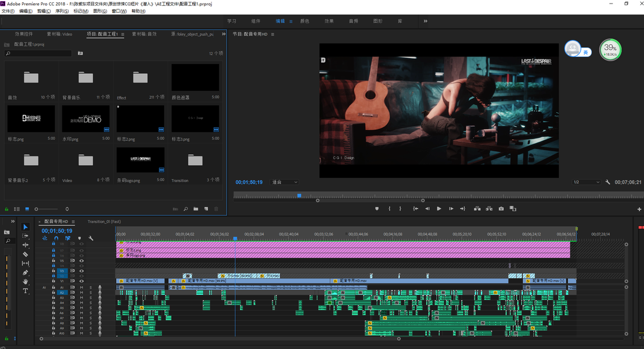This screenshot has height=349, width=644.
Task: Open timeline display settings wrench
Action: click(x=91, y=238)
